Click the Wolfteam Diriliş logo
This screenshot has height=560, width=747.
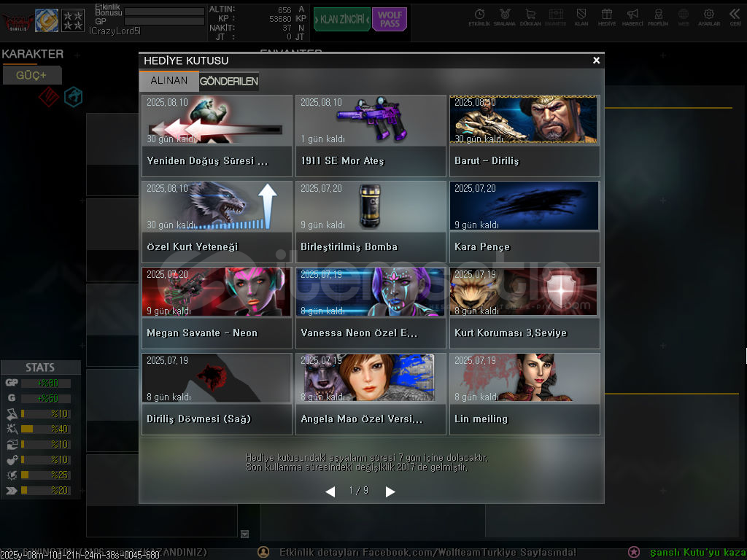pyautogui.click(x=18, y=20)
